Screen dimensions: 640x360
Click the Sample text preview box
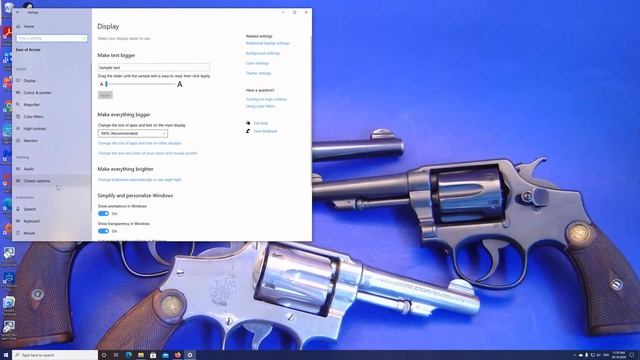154,67
